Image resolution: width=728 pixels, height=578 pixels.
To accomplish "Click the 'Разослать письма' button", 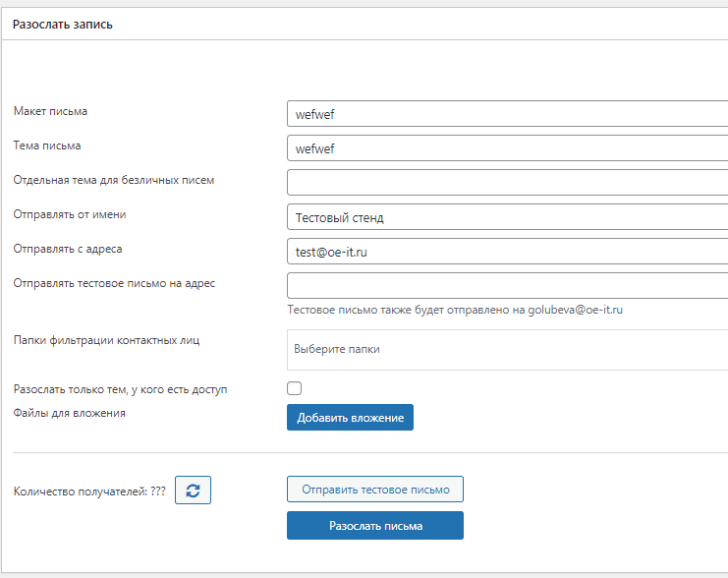I will 375,526.
